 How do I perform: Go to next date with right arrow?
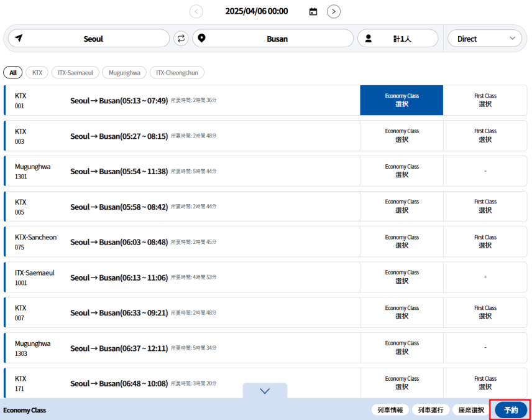(x=334, y=11)
